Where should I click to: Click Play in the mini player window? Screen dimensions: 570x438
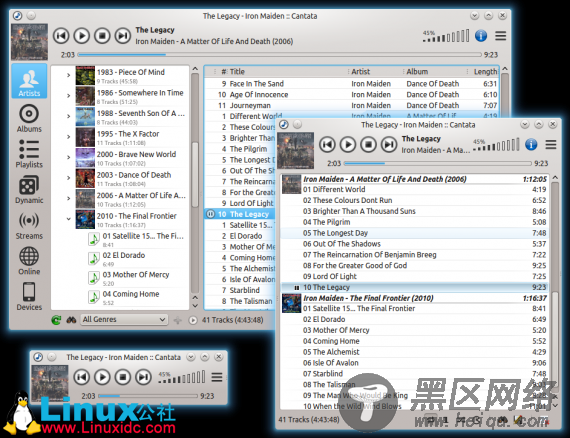click(102, 377)
